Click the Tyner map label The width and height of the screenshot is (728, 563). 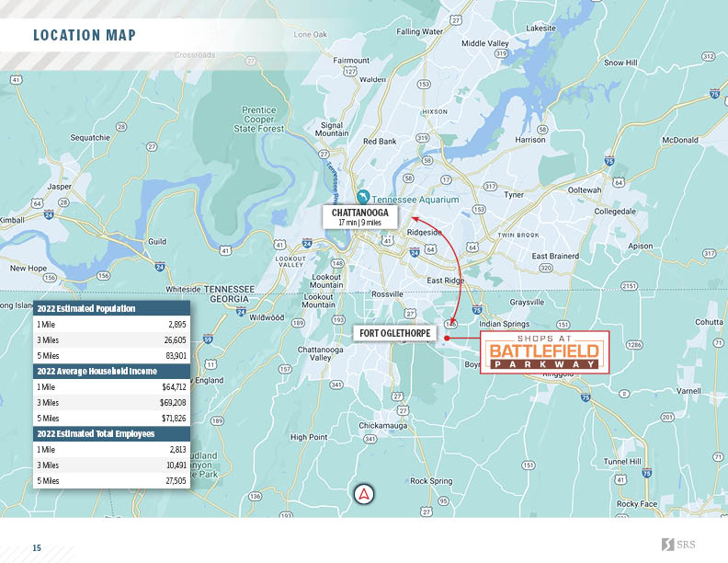514,195
